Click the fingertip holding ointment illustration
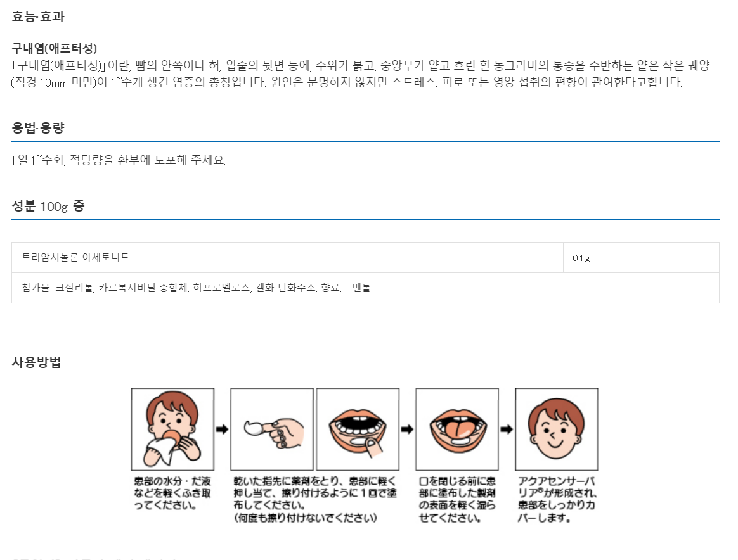 (271, 429)
